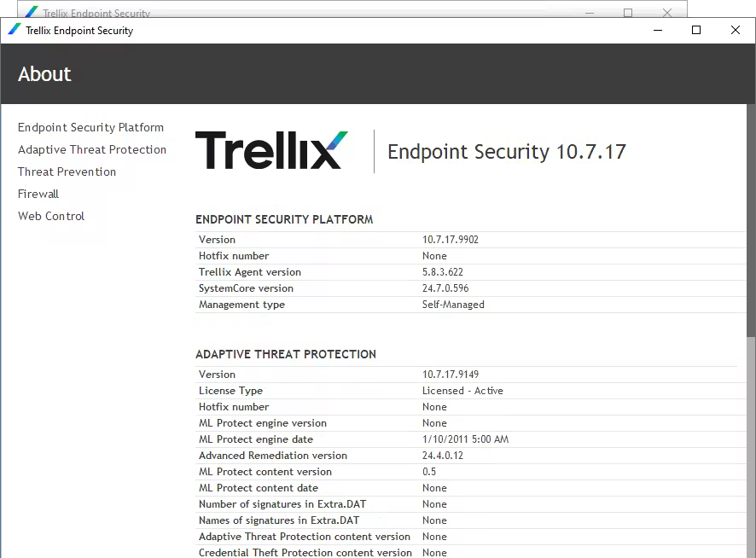756x558 pixels.
Task: Click the Endpoint Security 10.7.17 heading
Action: [507, 152]
